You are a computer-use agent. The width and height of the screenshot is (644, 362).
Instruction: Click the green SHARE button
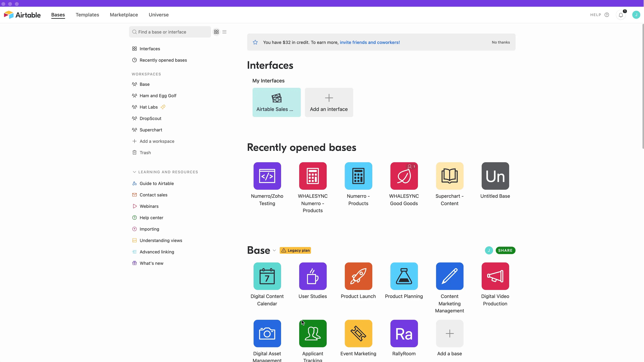click(x=505, y=250)
